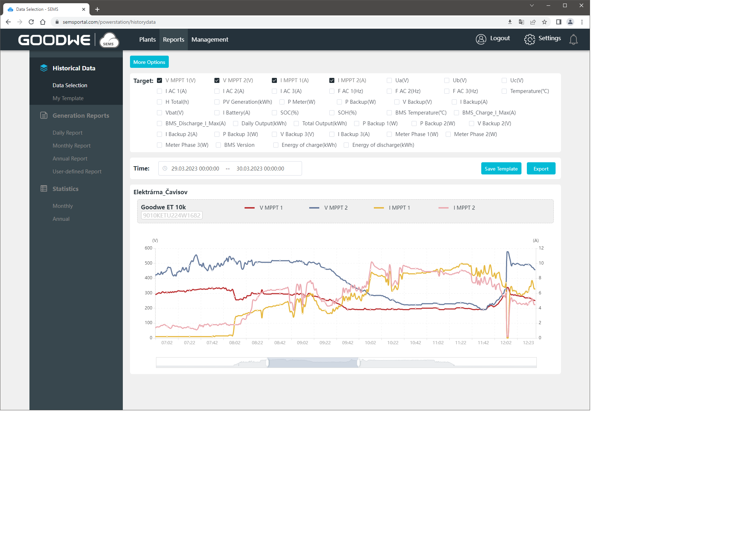Click the left handle of chart zoom slider
This screenshot has height=560, width=747.
coord(268,363)
